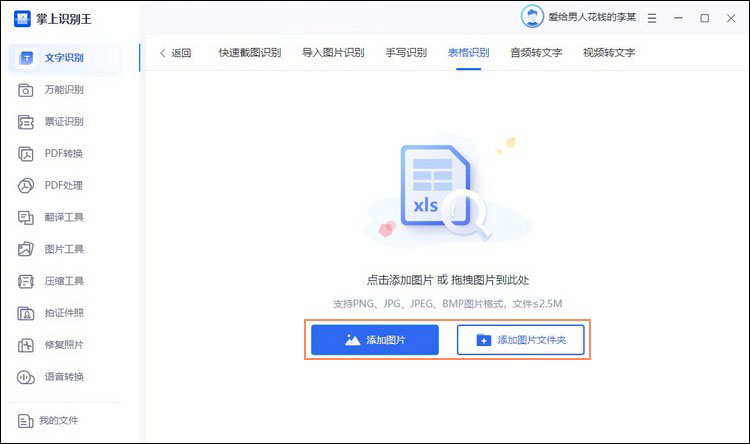Screen dimensions: 750x444
Task: Open 我的文件 label at sidebar bottom
Action: (x=58, y=421)
